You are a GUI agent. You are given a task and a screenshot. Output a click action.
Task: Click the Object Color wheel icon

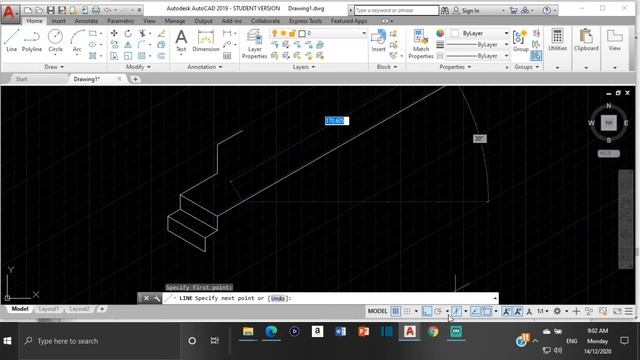tap(440, 33)
